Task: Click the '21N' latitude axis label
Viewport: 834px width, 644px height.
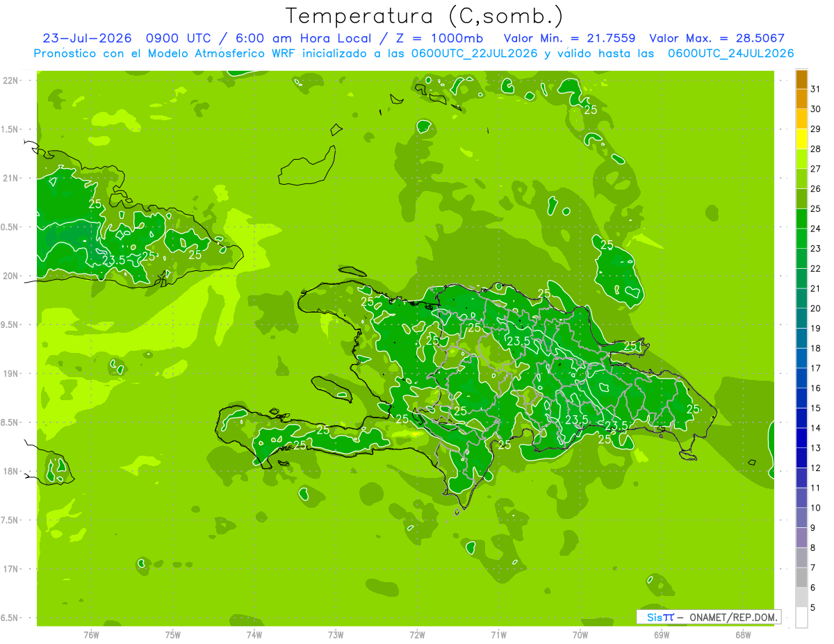Action: (12, 179)
